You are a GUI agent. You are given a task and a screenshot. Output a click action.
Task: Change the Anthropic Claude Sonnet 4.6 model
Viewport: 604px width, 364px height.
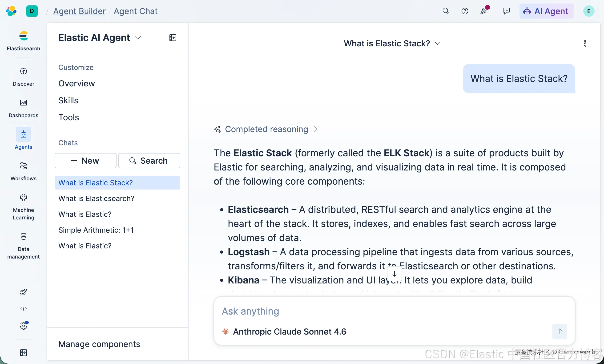[284, 332]
